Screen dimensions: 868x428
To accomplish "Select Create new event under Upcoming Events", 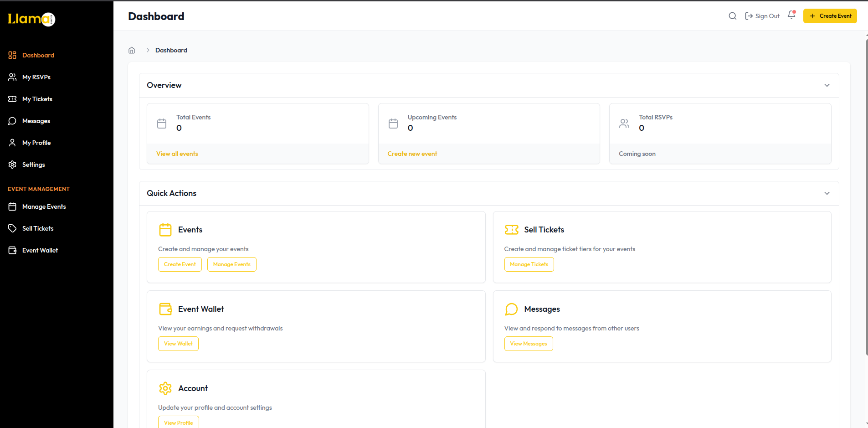I will pyautogui.click(x=412, y=154).
